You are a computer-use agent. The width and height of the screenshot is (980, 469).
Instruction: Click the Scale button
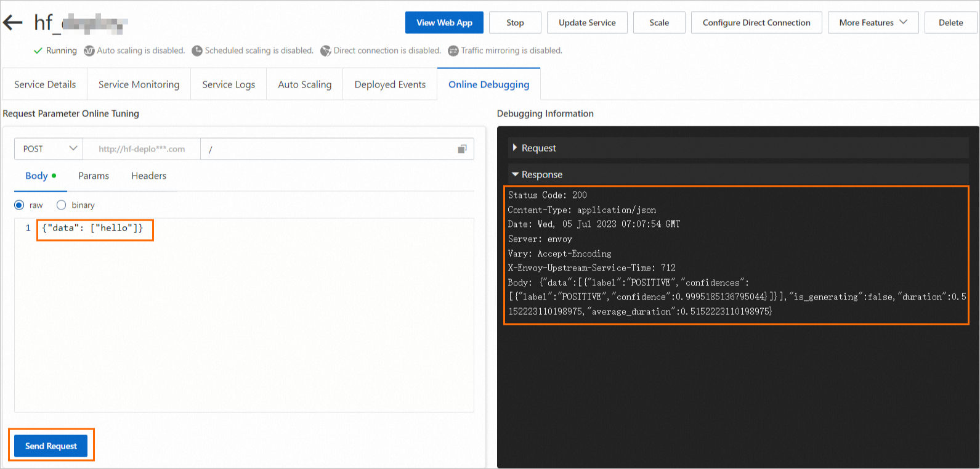coord(659,23)
